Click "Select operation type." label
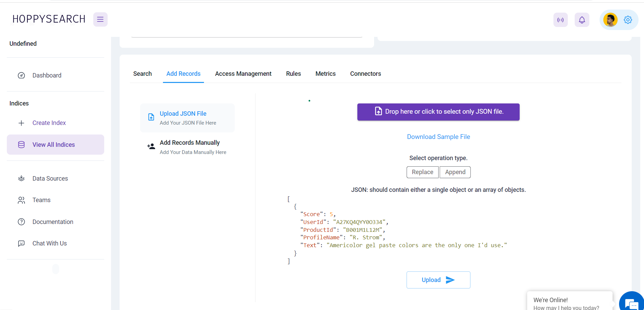 [438, 158]
